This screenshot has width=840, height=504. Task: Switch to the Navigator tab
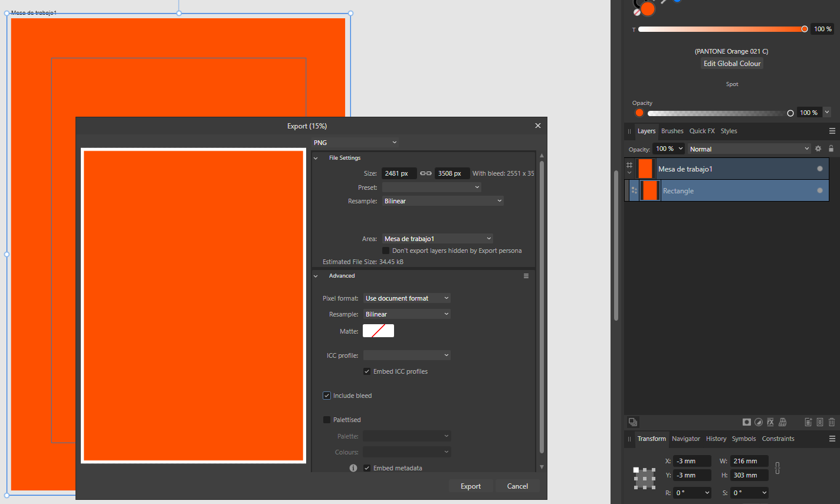click(x=686, y=439)
